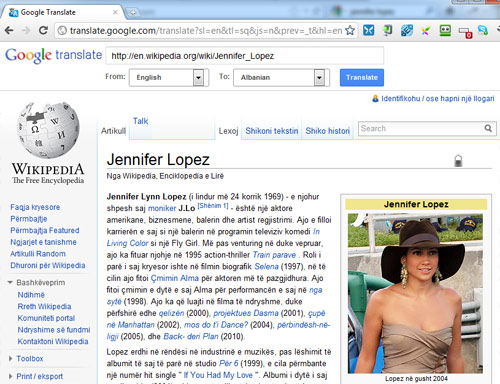
Task: Follow the moniker link in article
Action: 162,208
